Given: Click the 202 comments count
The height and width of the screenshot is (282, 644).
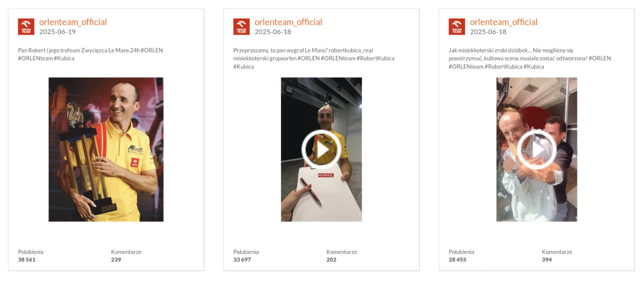Looking at the screenshot, I should (331, 260).
